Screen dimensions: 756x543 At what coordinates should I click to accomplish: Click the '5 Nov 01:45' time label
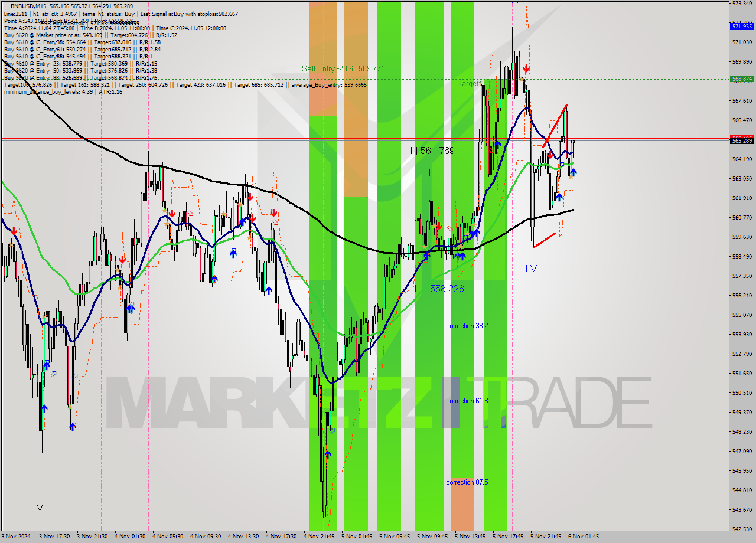coord(357,537)
